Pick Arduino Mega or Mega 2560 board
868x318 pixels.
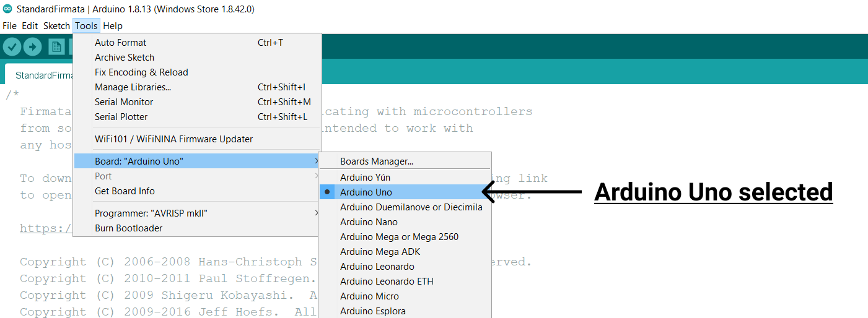(399, 237)
